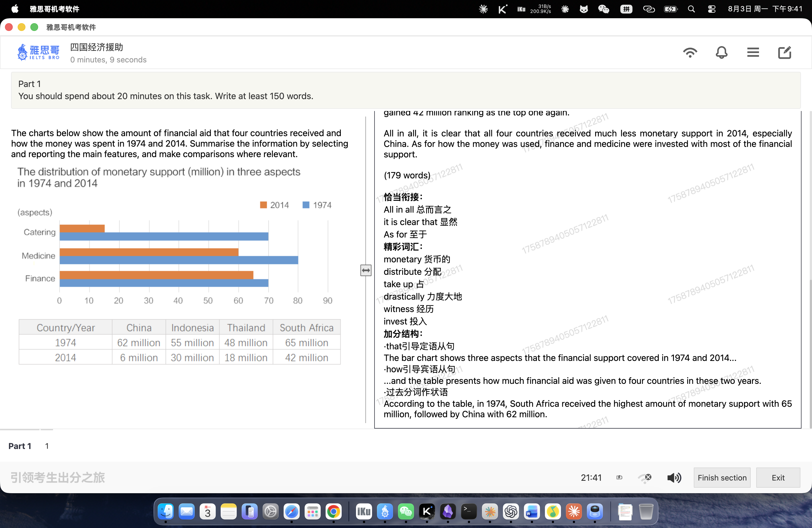Click the WeChat icon in menu bar
Screen dimensions: 812x528
click(603, 9)
